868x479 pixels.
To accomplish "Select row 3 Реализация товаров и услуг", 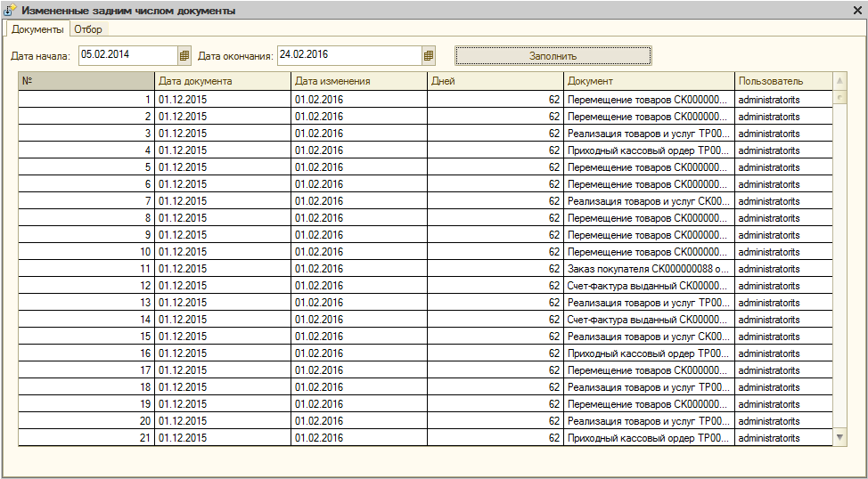I will tap(649, 134).
